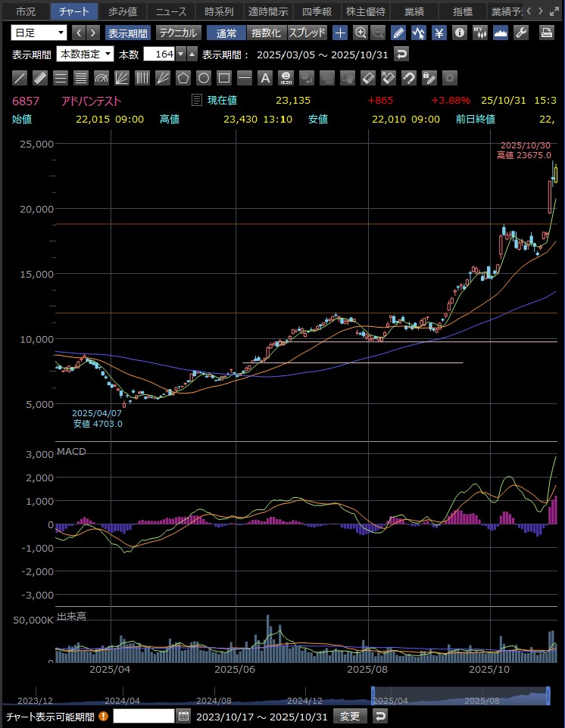The height and width of the screenshot is (728, 565).
Task: Toggle スプレッド (spread) chart mode
Action: pyautogui.click(x=307, y=33)
